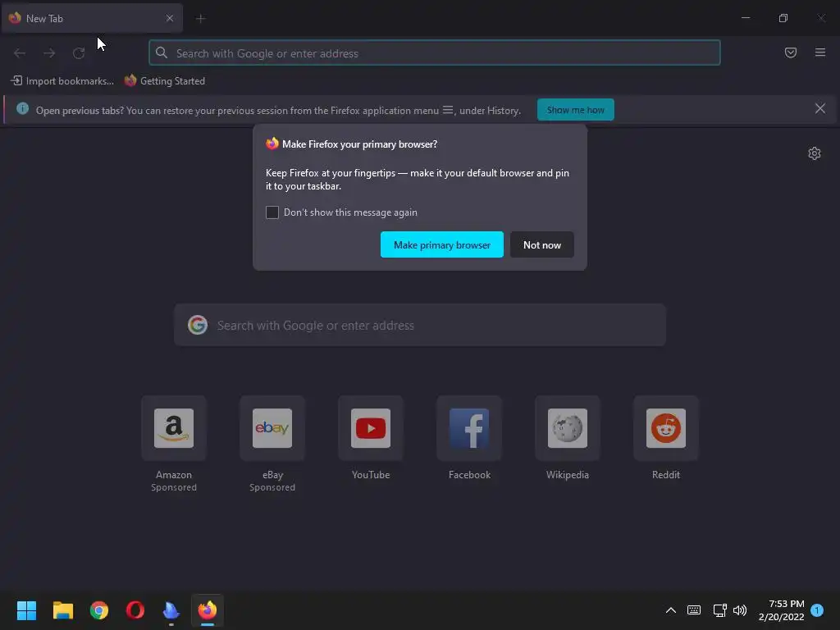Click the Firefox taskbar icon
840x630 pixels.
coord(208,610)
